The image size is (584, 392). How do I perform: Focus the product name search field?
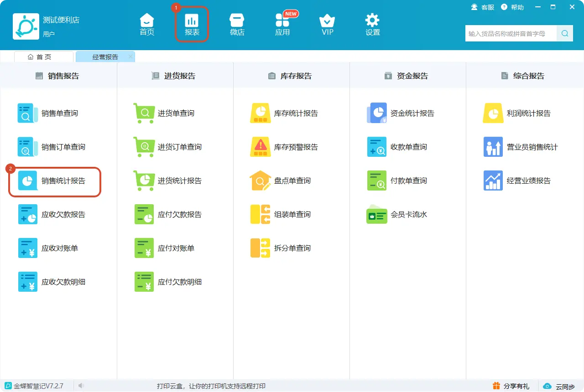point(511,33)
